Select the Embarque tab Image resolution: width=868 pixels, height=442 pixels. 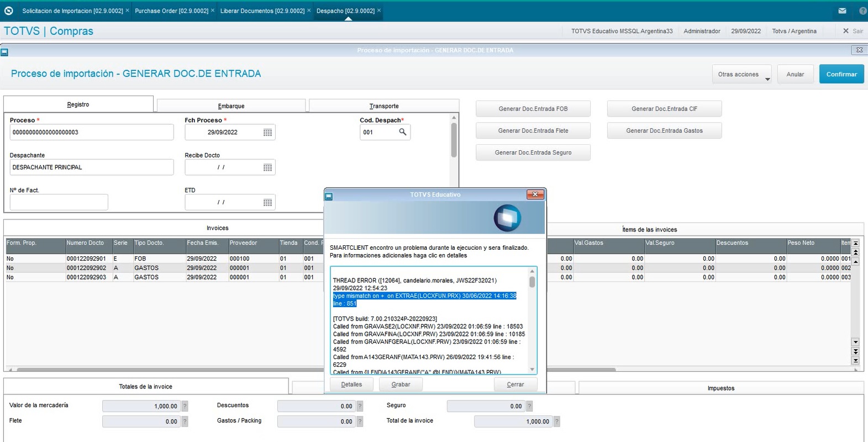pyautogui.click(x=231, y=106)
